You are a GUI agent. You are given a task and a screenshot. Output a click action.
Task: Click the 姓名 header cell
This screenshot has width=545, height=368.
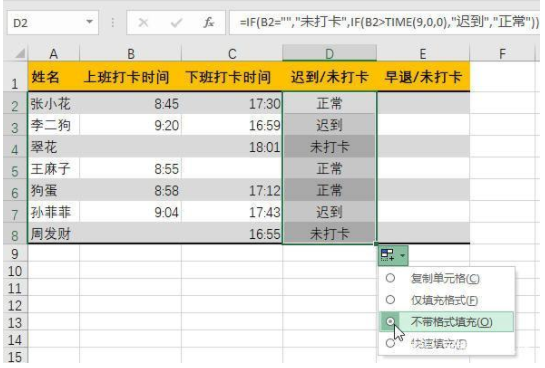pyautogui.click(x=54, y=77)
